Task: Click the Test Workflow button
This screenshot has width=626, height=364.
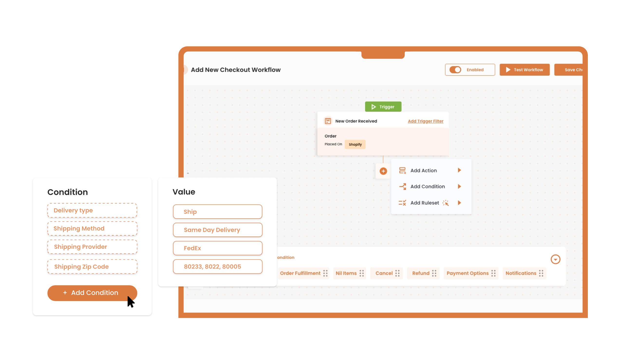Action: 525,70
